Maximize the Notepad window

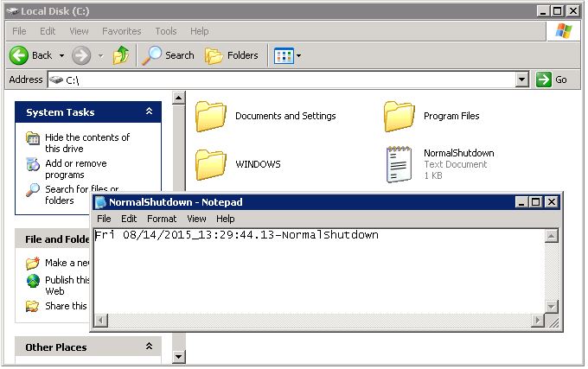535,202
